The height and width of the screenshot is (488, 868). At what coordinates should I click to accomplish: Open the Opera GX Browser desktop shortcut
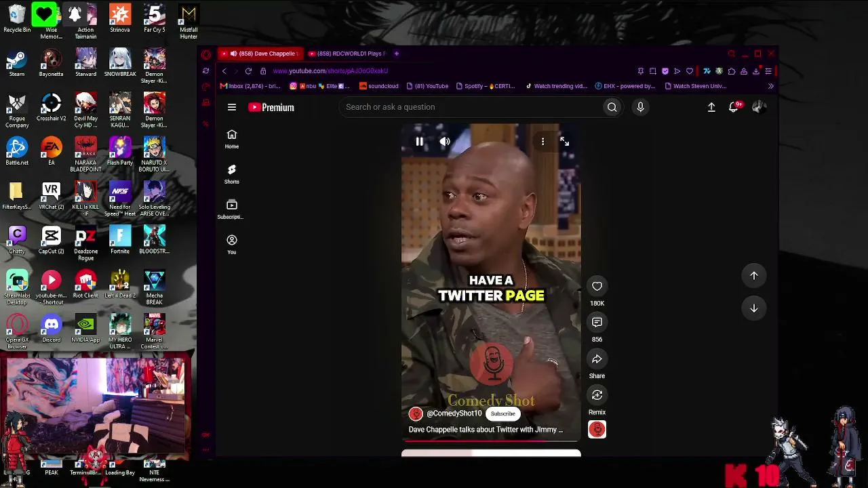(17, 332)
